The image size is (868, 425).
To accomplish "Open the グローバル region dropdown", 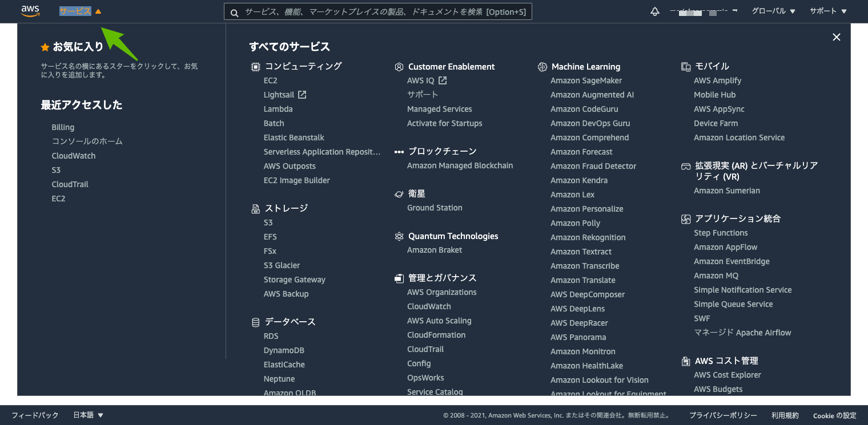I will point(774,11).
